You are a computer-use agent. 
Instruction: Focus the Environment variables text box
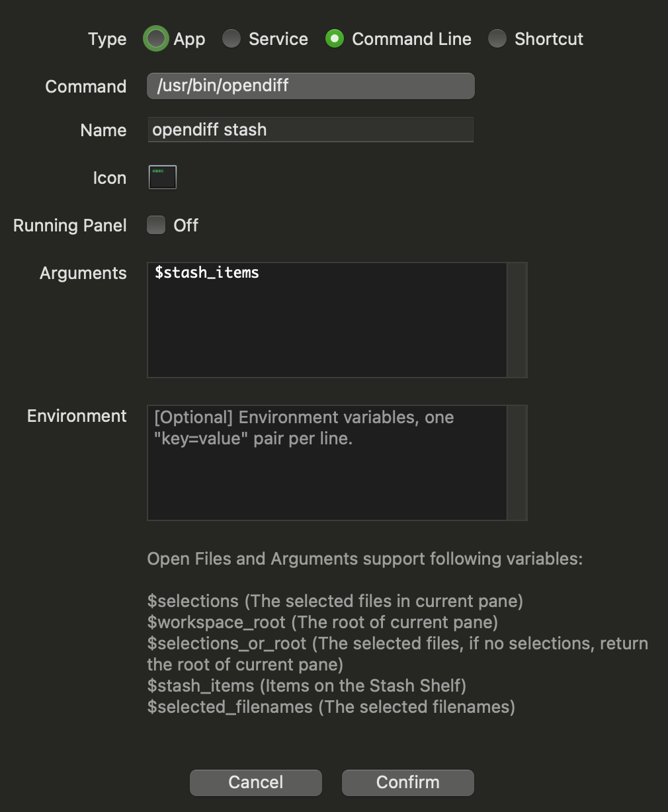[327, 463]
